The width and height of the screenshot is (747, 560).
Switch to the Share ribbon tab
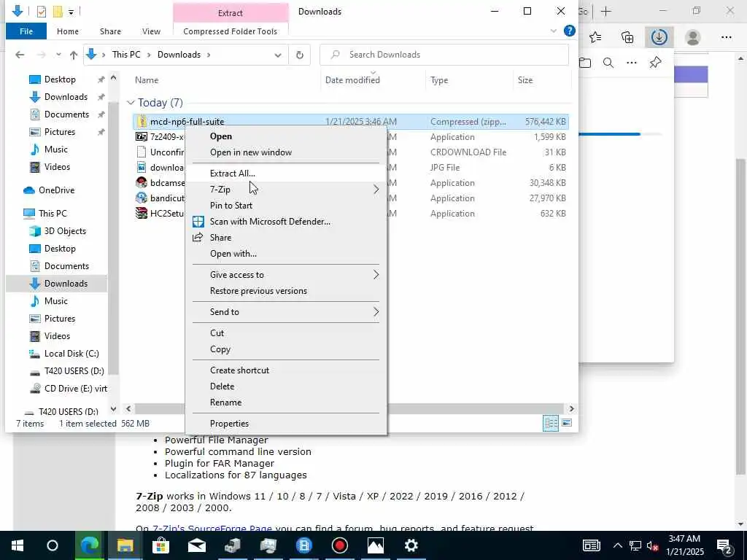point(110,31)
